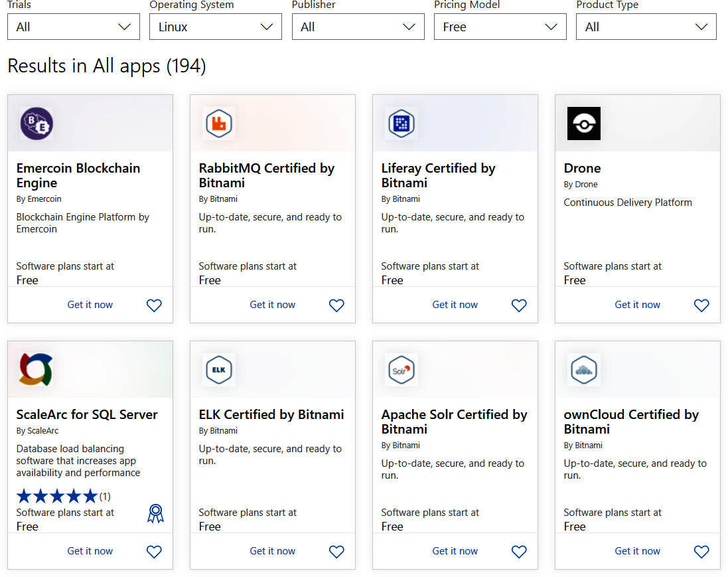Favorite Apache Solr Certified by Bitnami heart

coord(519,552)
